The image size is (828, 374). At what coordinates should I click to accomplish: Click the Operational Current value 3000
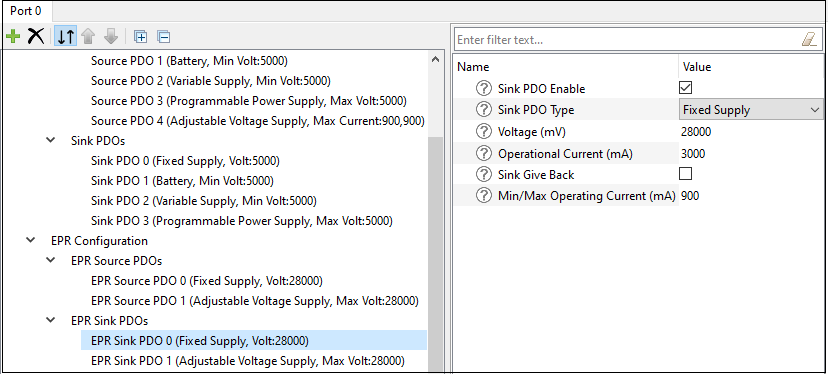click(x=693, y=154)
